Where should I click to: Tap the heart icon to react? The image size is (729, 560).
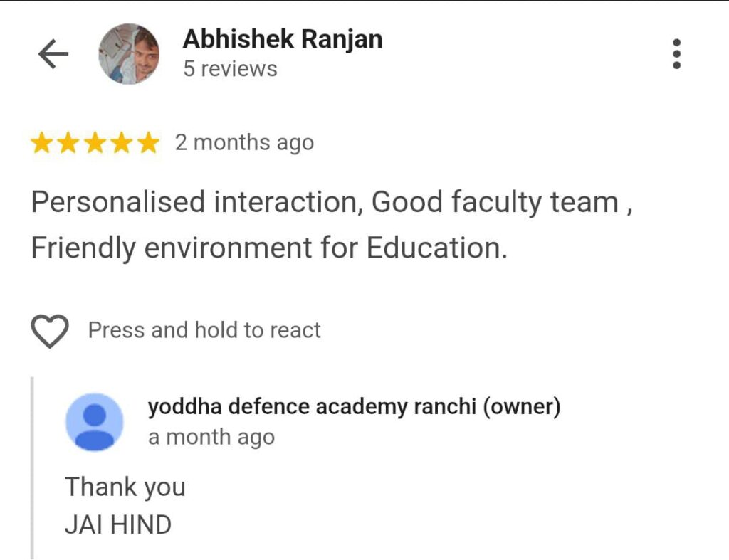(50, 331)
